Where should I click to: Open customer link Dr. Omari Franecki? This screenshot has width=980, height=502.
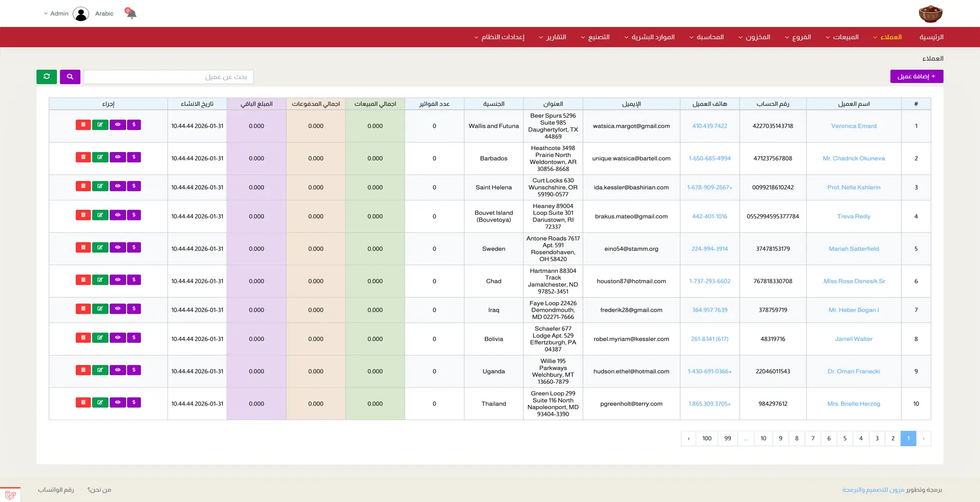853,371
